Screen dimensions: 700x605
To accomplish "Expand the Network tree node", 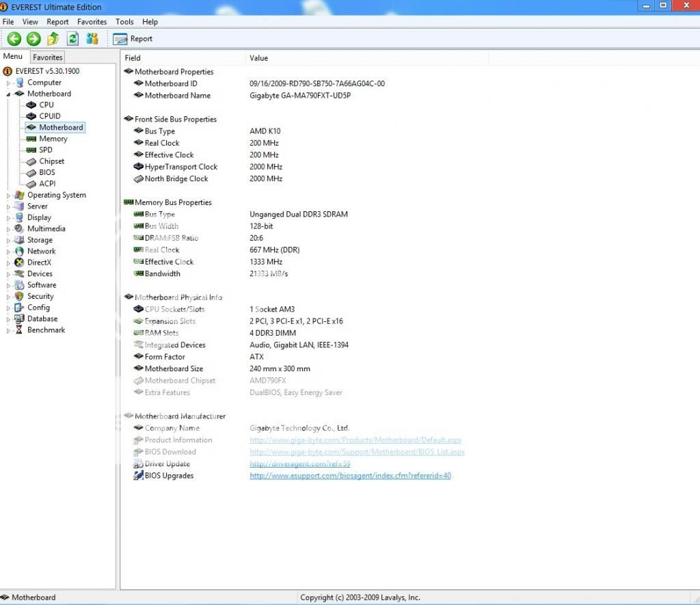I will (8, 252).
